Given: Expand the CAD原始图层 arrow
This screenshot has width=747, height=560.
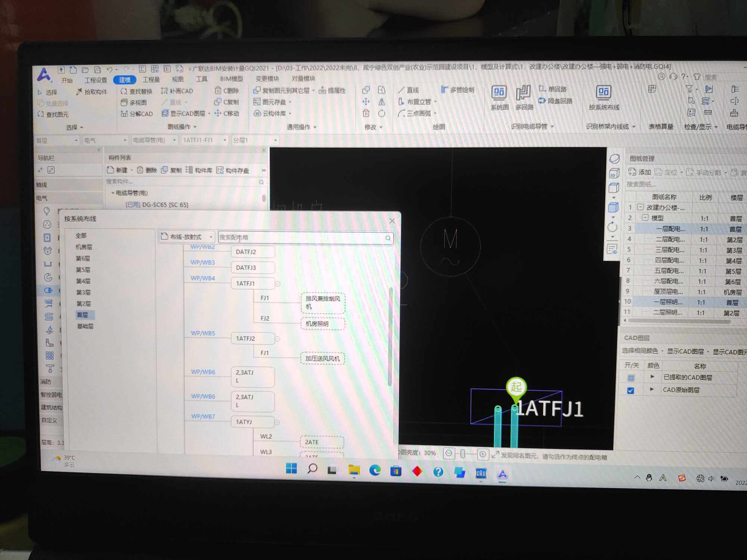Looking at the screenshot, I should coord(652,389).
